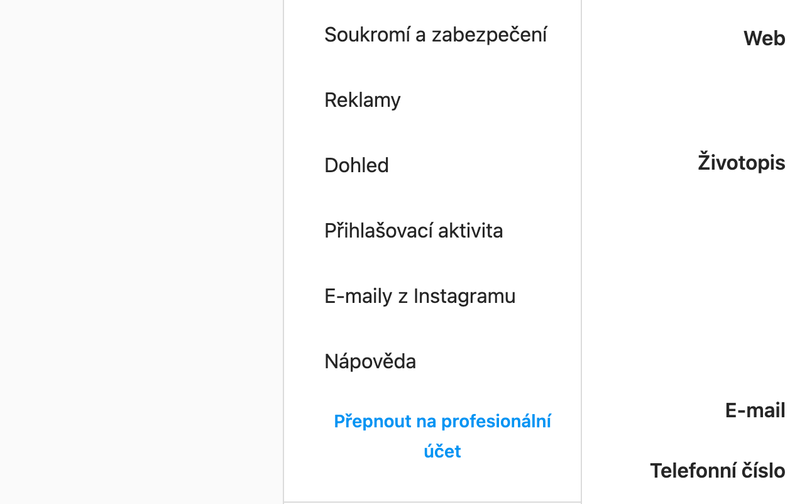This screenshot has width=812, height=504.
Task: Select Reklamy in the settings sidebar
Action: (362, 100)
